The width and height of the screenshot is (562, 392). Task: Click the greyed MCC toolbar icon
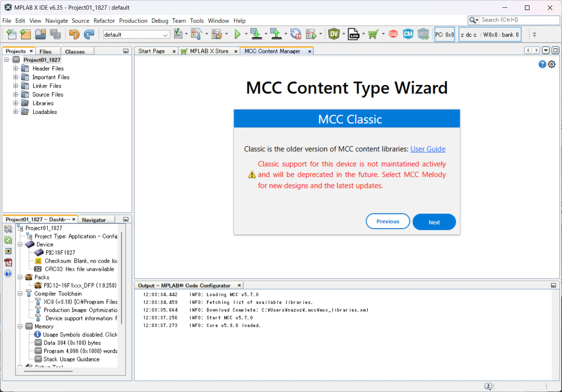423,34
